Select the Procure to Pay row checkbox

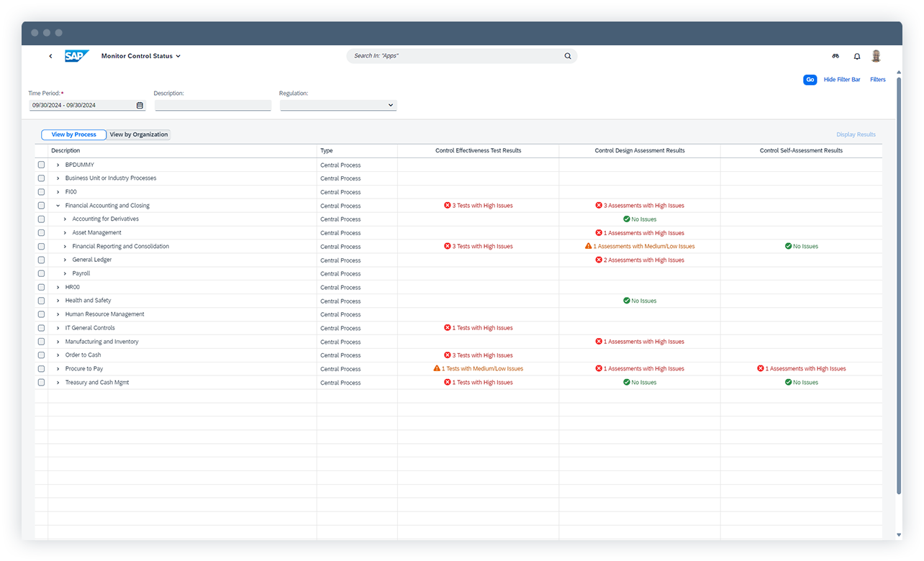pos(41,368)
